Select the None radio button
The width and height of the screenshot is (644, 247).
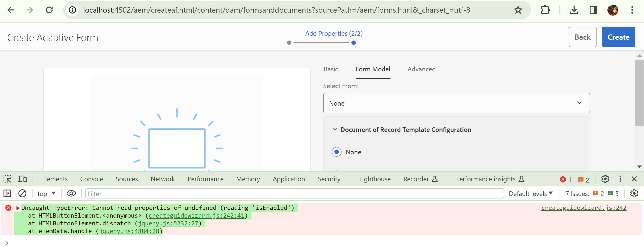336,152
